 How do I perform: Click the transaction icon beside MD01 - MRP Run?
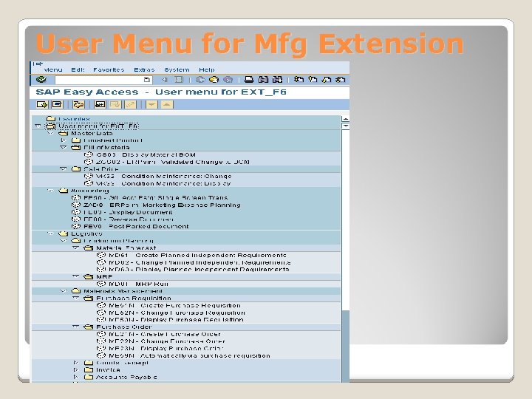coord(100,283)
